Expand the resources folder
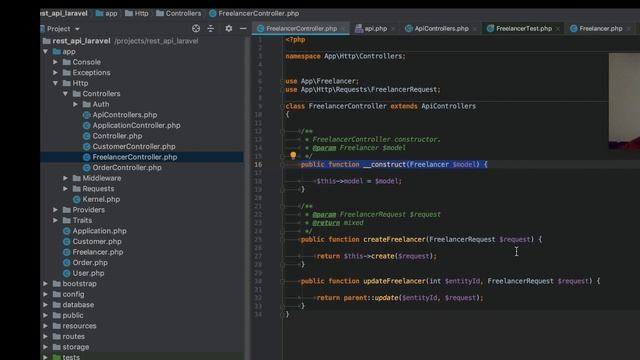640x360 pixels. click(x=46, y=326)
